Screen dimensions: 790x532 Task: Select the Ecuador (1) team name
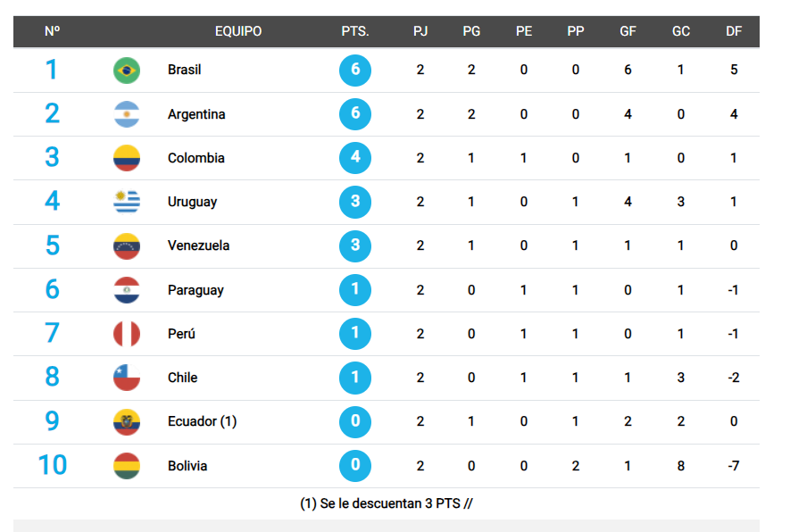[202, 421]
